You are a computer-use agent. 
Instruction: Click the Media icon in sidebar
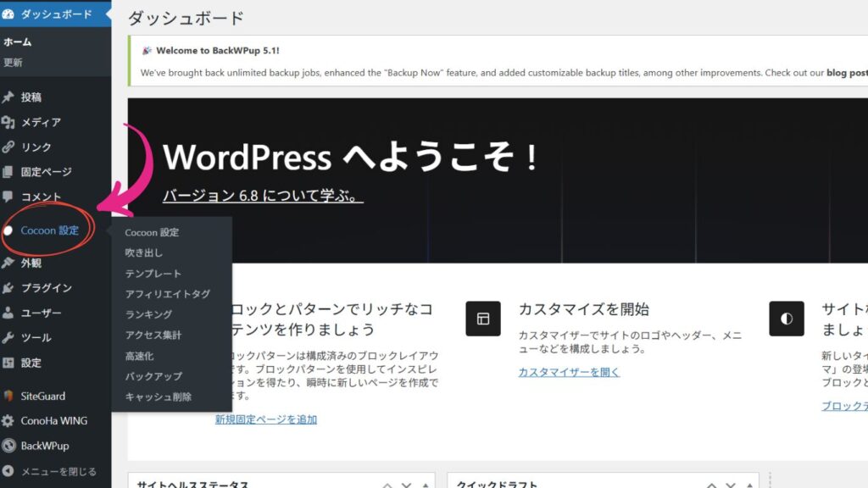tap(8, 122)
